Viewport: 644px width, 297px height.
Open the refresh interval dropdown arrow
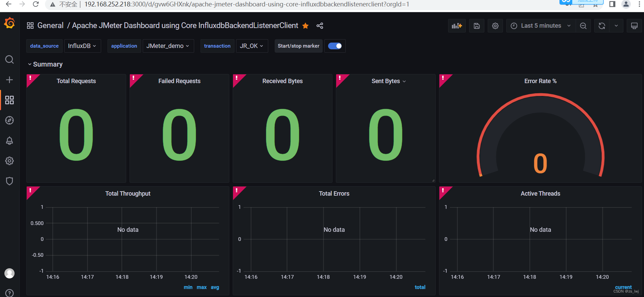pyautogui.click(x=616, y=26)
